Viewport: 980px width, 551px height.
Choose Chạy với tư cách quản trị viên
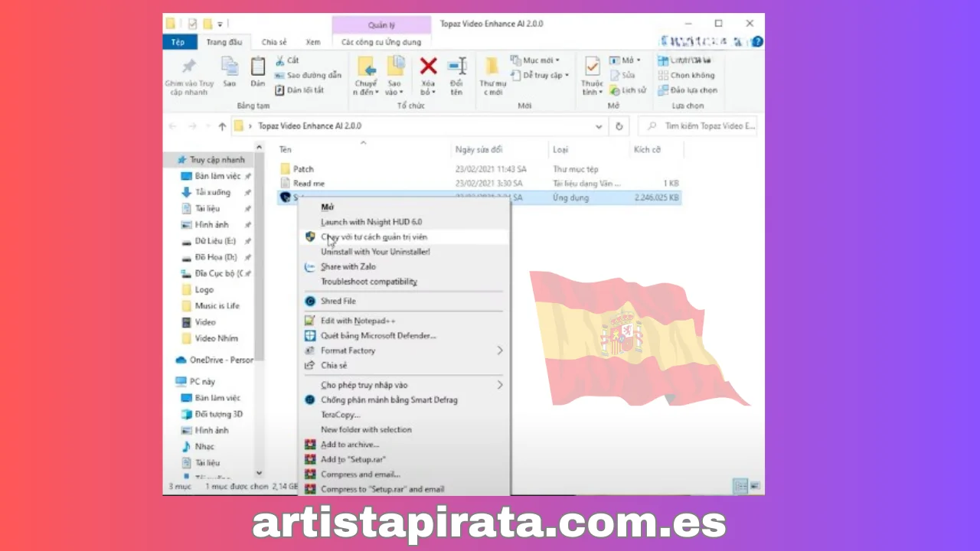click(374, 237)
